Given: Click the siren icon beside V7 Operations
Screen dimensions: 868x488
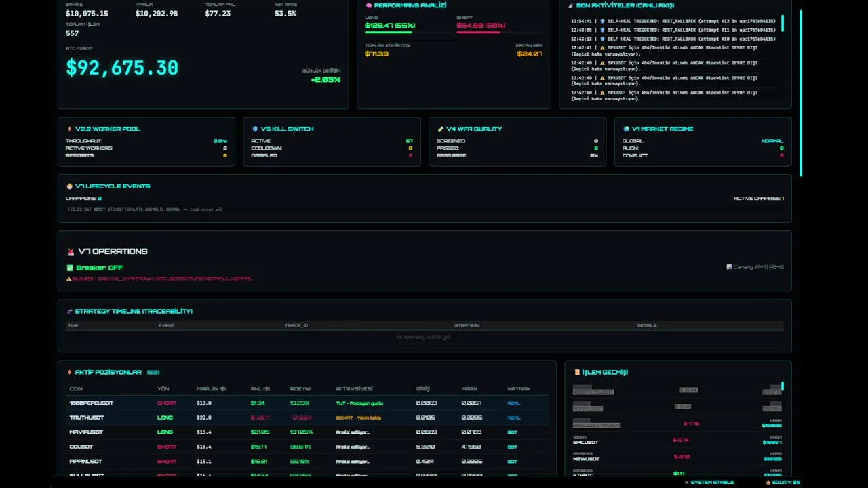Looking at the screenshot, I should (71, 251).
